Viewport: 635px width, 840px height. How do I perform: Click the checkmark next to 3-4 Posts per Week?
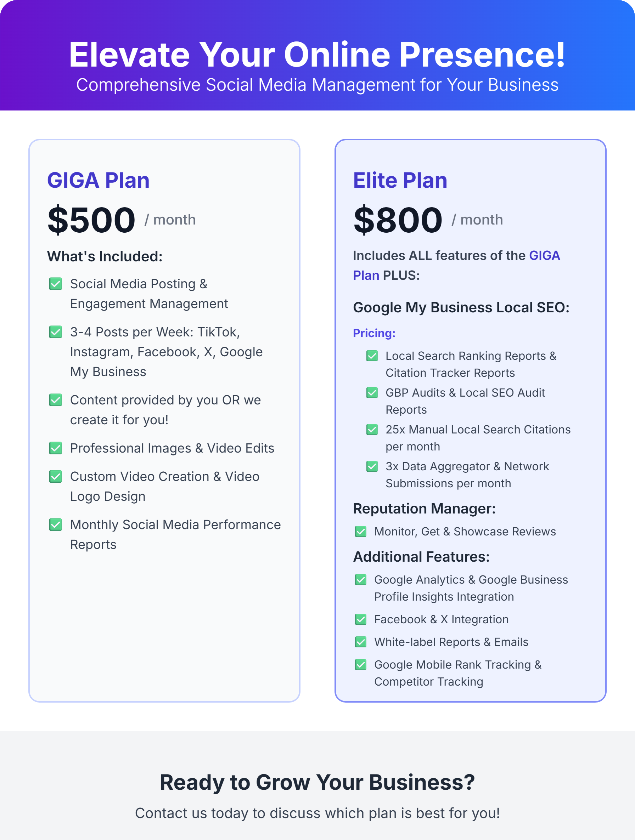(x=56, y=332)
